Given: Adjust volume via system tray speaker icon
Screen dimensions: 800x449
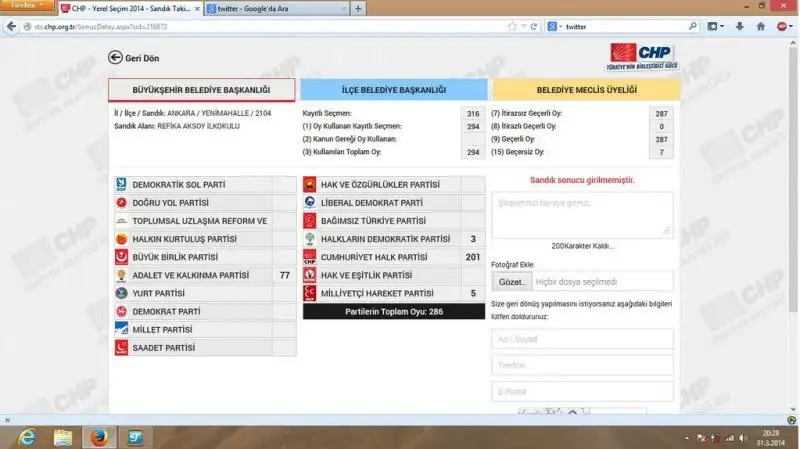Looking at the screenshot, I should [x=743, y=438].
